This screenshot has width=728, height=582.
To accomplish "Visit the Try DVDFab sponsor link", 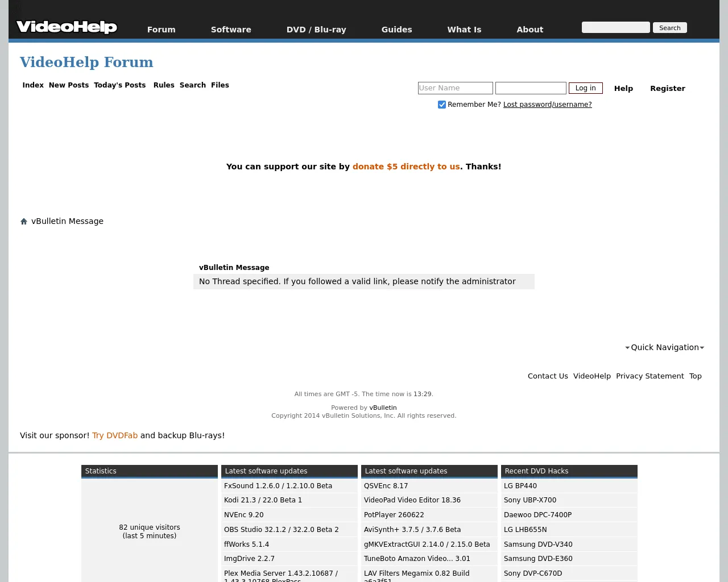I will [115, 435].
